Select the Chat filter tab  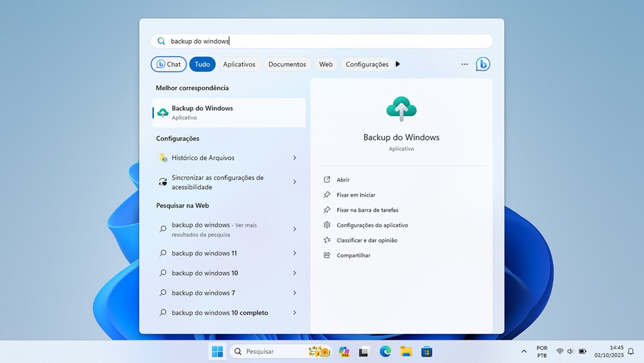pos(169,64)
